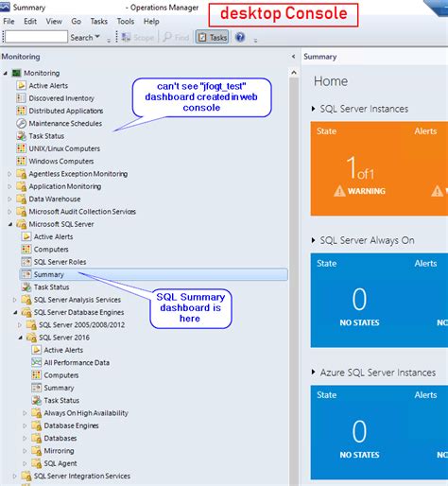Select the Databases folder in SQL Server 2016
The image size is (448, 486).
[x=54, y=438]
